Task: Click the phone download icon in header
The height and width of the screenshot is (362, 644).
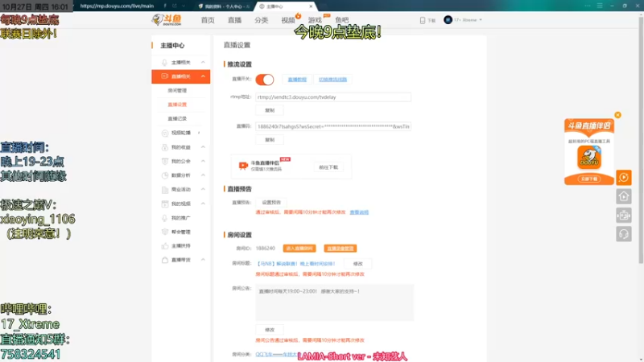Action: tap(422, 20)
